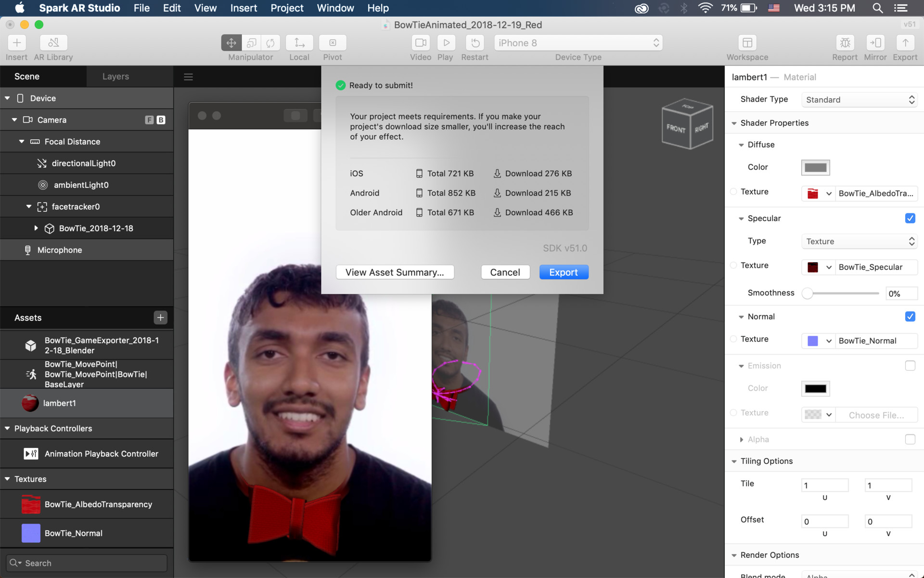Open the AR Library
Image resolution: width=924 pixels, height=578 pixels.
click(53, 43)
